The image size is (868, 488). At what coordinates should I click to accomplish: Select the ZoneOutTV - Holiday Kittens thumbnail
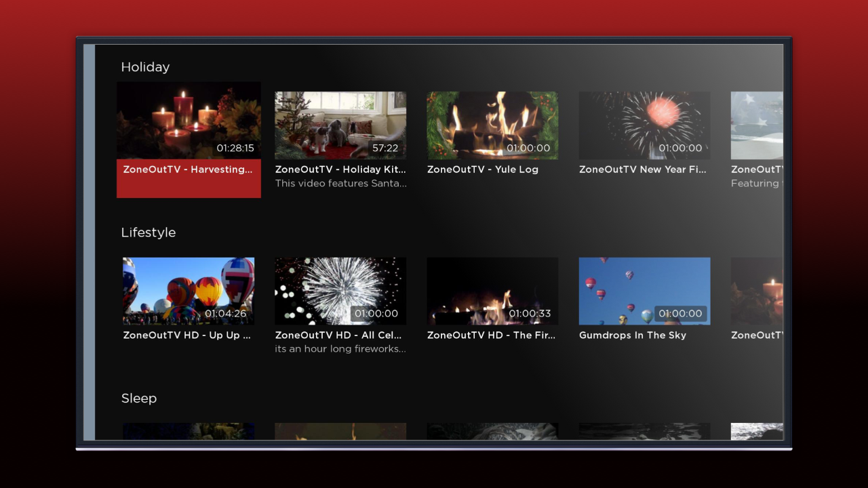(340, 125)
